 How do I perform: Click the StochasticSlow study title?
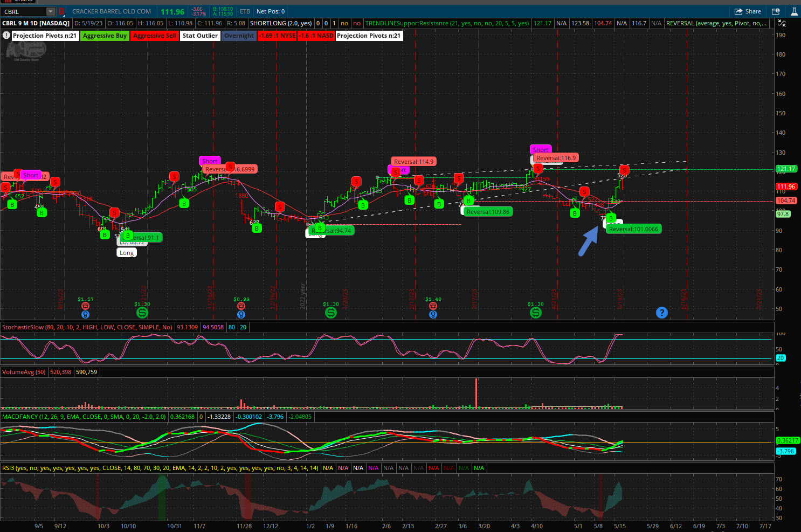pos(87,327)
